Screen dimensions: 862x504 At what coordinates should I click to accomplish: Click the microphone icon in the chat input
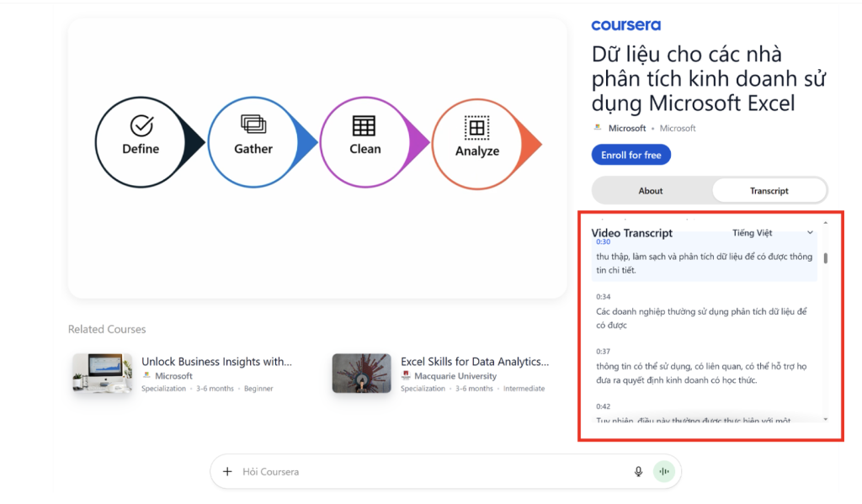pos(638,472)
